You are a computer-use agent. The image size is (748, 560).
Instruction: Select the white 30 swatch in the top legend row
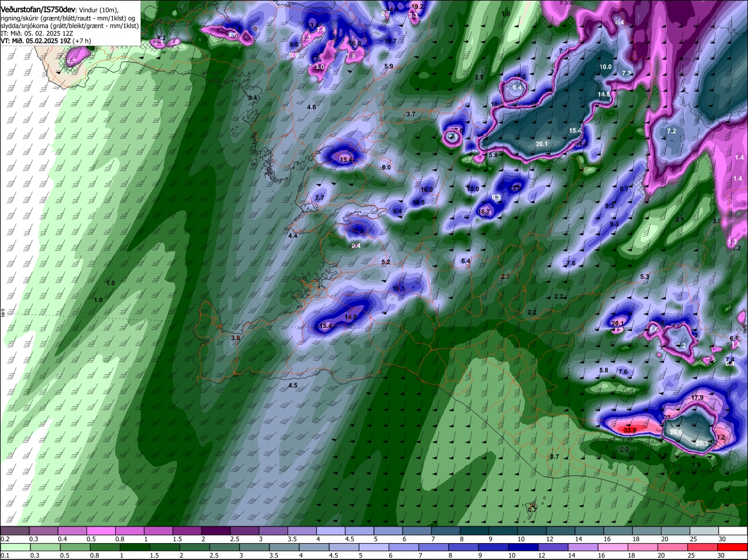click(732, 531)
